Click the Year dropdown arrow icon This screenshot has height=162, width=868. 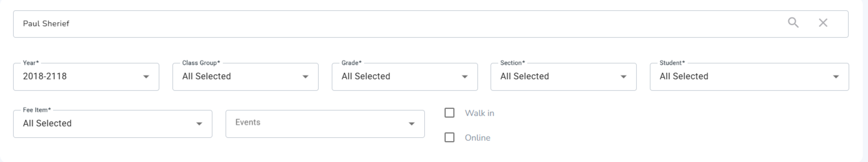pos(146,77)
